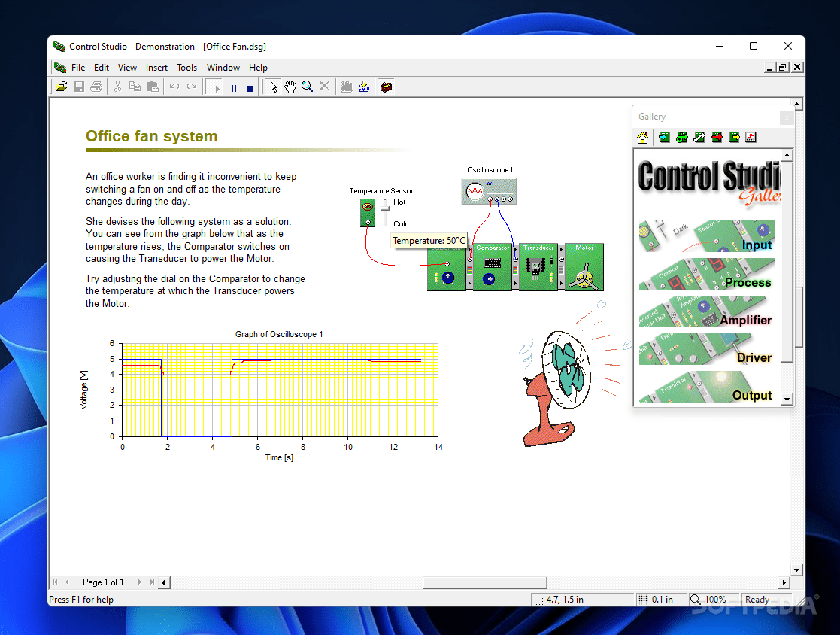Click the Comparator block's blue dial
The width and height of the screenshot is (840, 635).
[489, 279]
